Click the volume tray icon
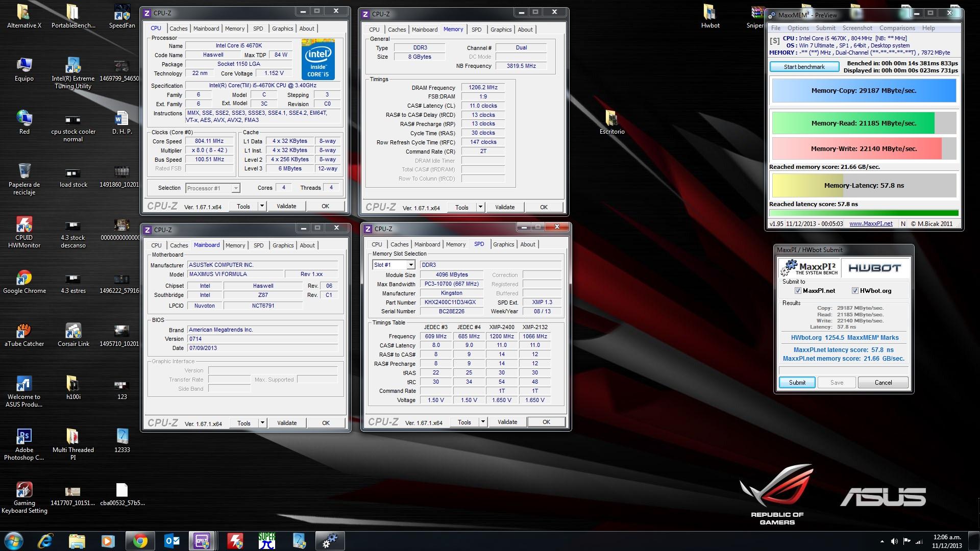 click(x=894, y=541)
